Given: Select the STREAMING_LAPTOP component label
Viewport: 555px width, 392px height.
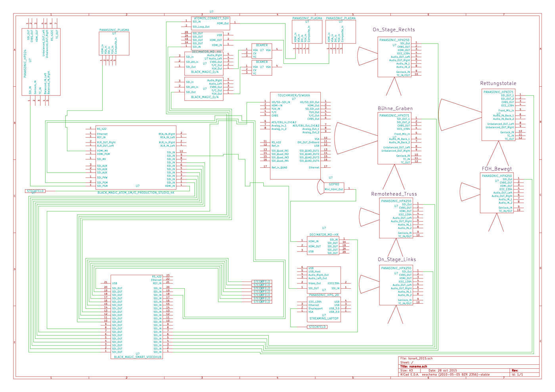Looking at the screenshot, I should tap(324, 318).
